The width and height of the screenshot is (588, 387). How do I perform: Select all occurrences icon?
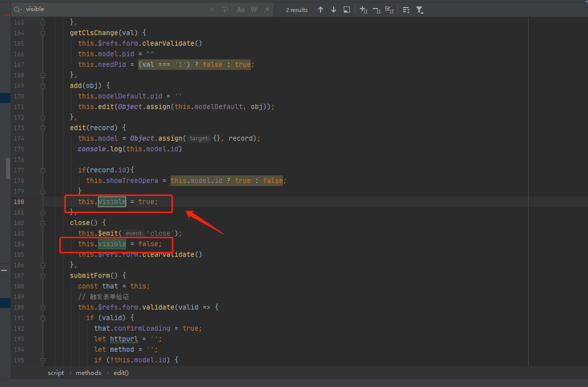point(389,10)
